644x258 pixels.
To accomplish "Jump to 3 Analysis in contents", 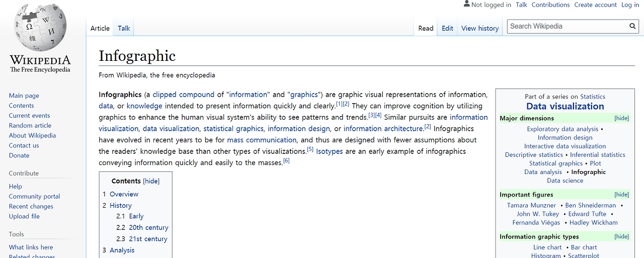I will [119, 250].
